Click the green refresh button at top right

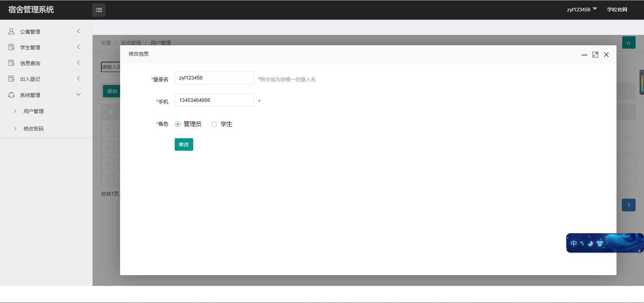point(629,43)
